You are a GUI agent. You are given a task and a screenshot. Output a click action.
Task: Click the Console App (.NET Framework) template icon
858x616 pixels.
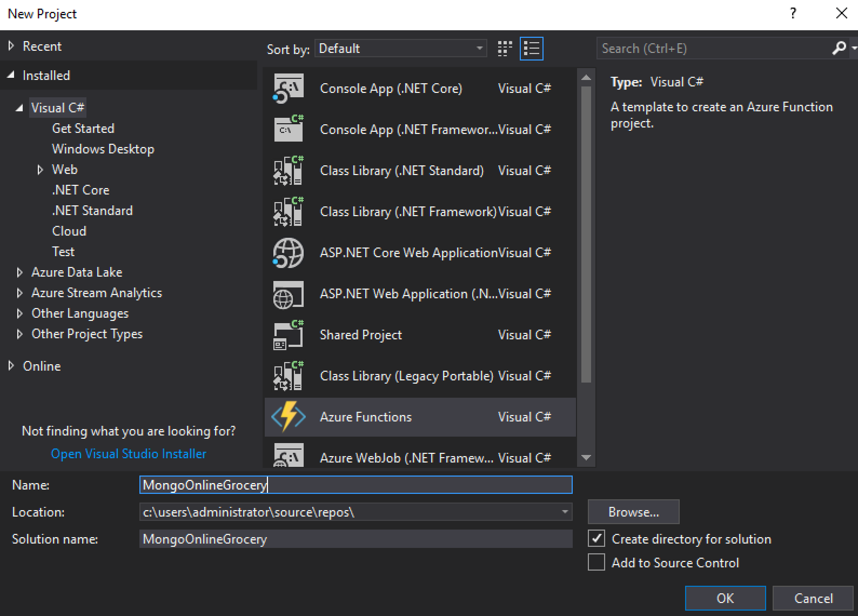click(x=289, y=130)
